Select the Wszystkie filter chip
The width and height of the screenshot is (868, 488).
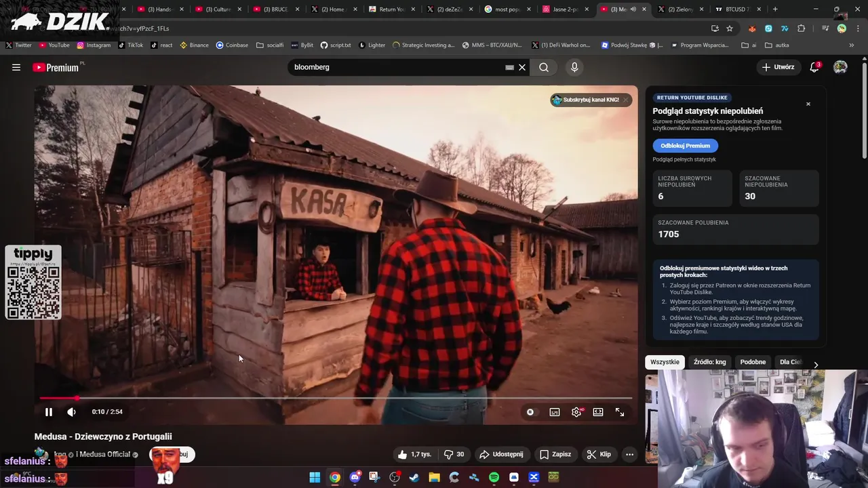[665, 362]
